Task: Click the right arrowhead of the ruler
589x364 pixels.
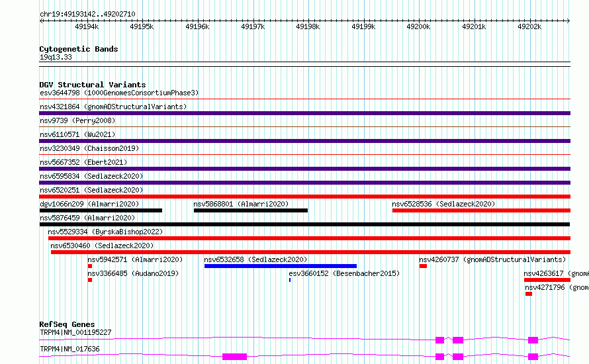Action: point(568,21)
